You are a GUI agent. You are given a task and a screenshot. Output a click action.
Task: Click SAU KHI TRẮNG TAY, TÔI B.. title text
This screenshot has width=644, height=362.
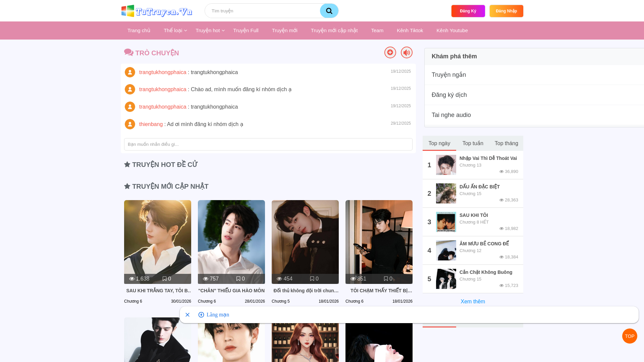pos(159,291)
